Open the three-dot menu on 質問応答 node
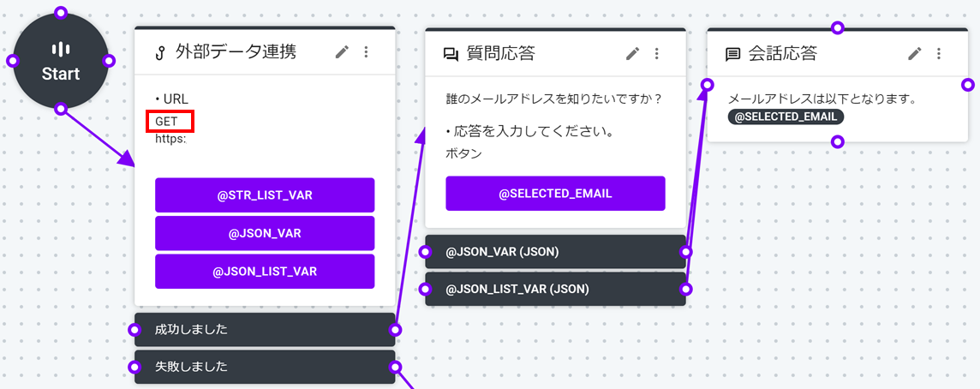Screen dimensions: 980x389 [x=656, y=54]
